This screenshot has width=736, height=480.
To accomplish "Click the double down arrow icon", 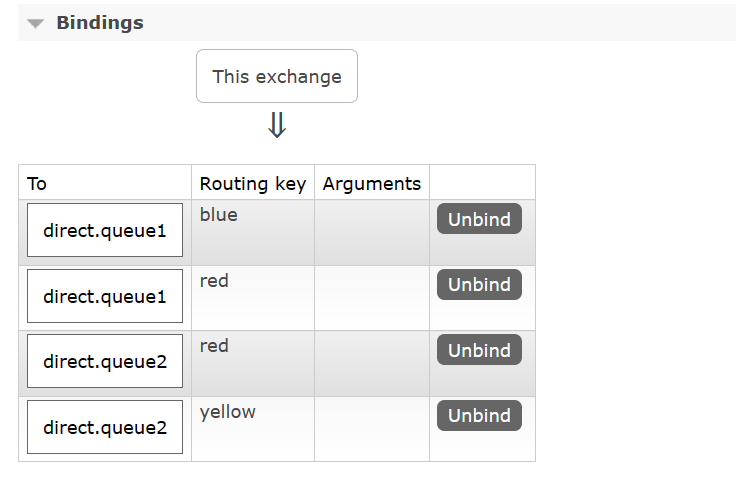I will click(x=277, y=125).
